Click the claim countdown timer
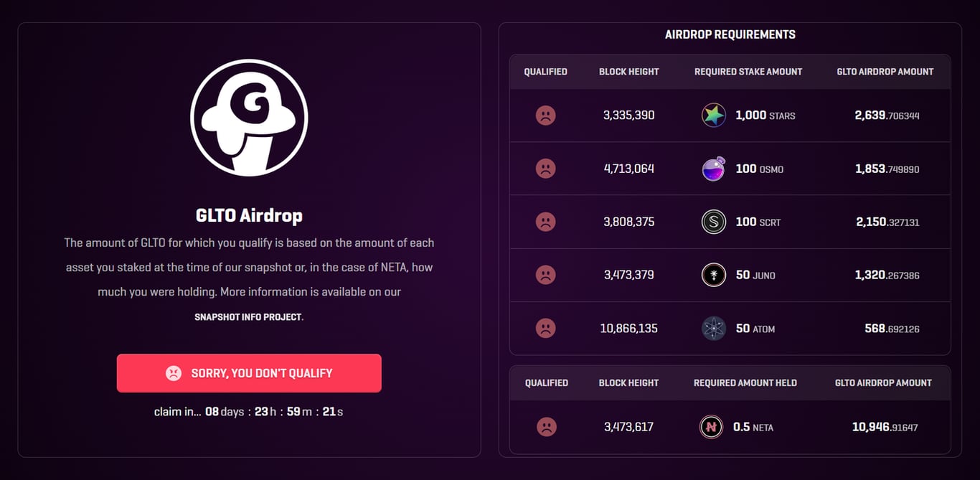Screen dimensions: 980x480 click(249, 412)
